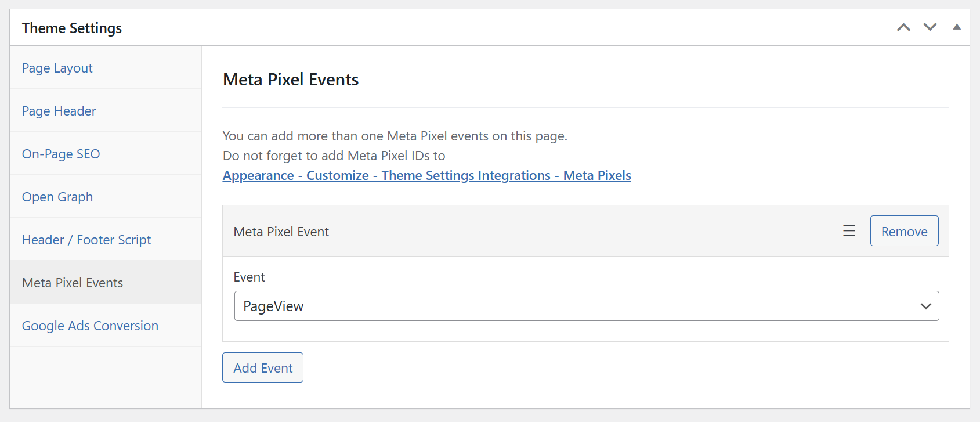Open the Page Header settings tab
Image resolution: width=980 pixels, height=422 pixels.
coord(59,111)
